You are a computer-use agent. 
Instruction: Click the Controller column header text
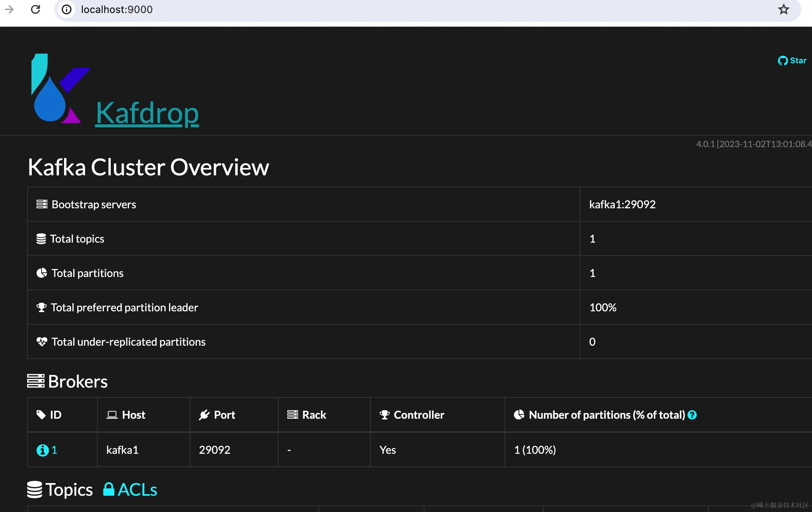[x=419, y=415]
